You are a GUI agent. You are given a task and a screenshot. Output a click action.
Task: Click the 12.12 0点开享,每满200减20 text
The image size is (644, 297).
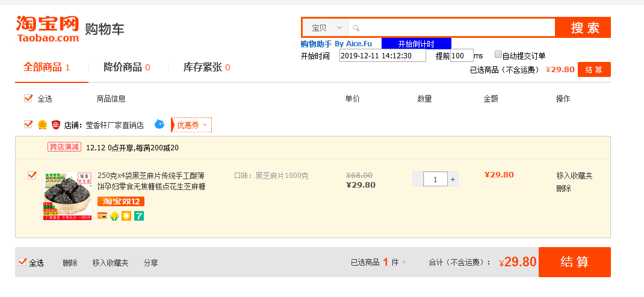click(132, 148)
